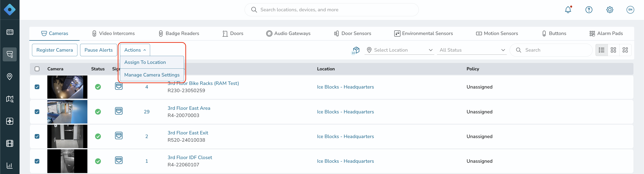Open the All Status filter dropdown
The width and height of the screenshot is (644, 174).
(x=472, y=50)
